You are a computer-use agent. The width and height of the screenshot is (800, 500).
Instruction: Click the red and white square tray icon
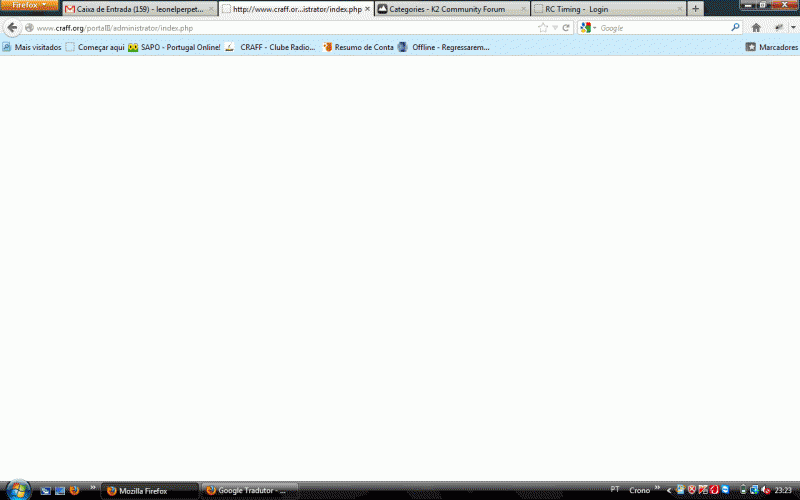point(703,490)
